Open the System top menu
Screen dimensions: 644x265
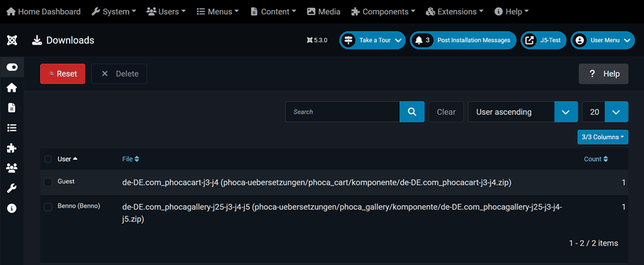(x=113, y=11)
